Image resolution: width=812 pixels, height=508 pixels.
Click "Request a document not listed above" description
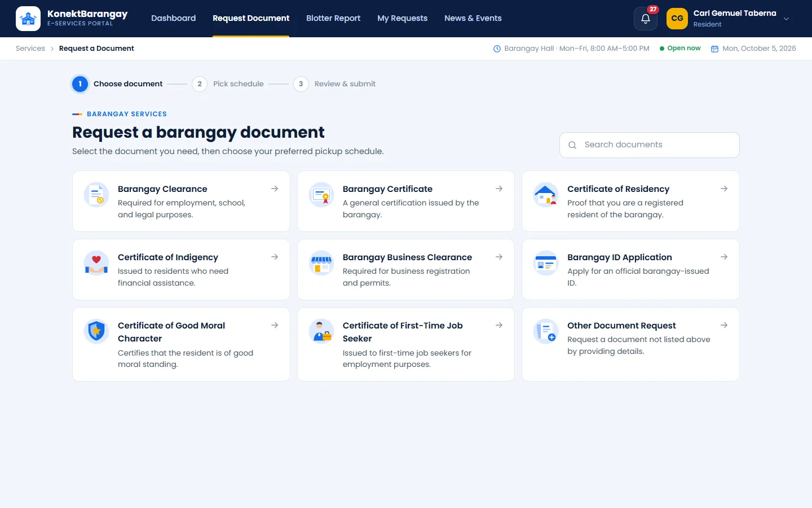[x=638, y=340]
